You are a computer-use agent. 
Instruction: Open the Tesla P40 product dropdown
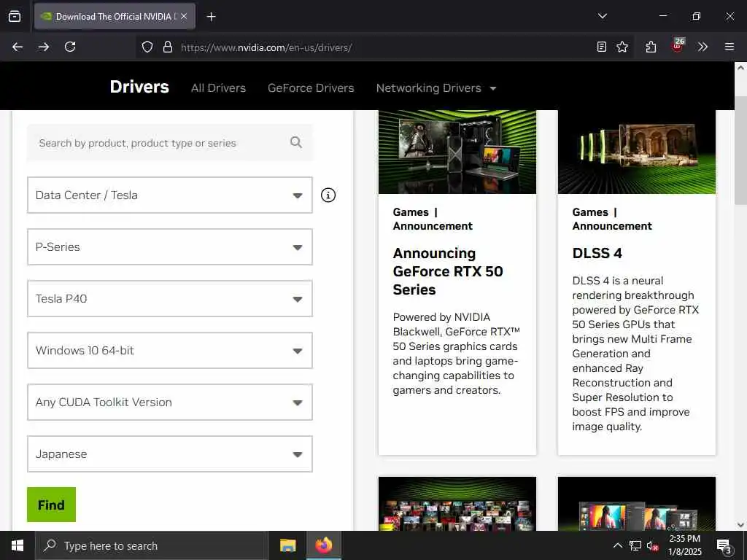[169, 298]
